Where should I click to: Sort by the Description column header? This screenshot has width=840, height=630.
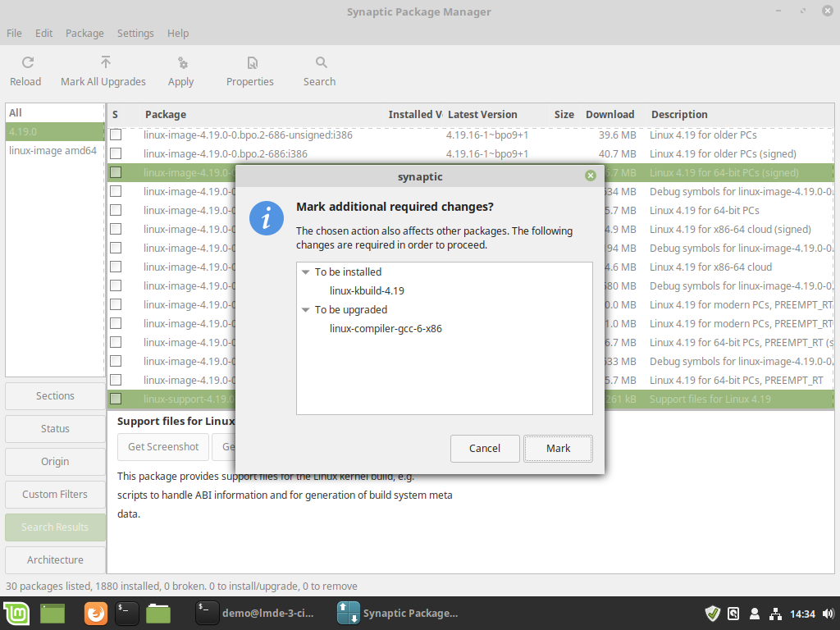[741, 114]
